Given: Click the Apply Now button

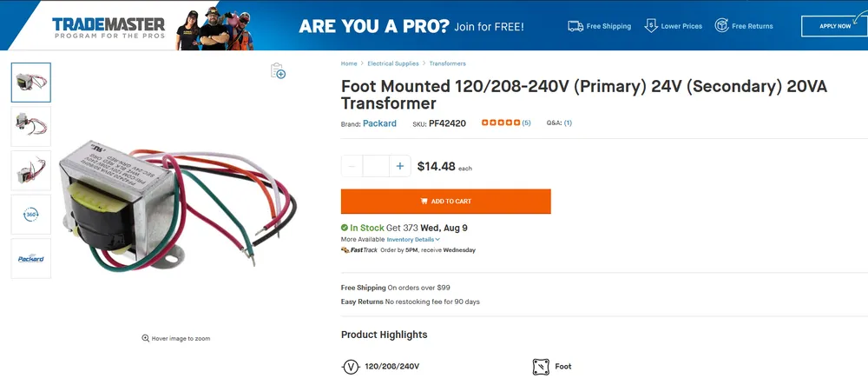Looking at the screenshot, I should point(834,26).
